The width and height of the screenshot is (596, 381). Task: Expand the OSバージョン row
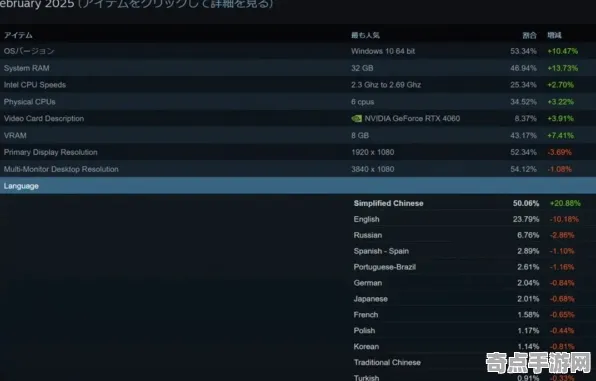pyautogui.click(x=298, y=51)
